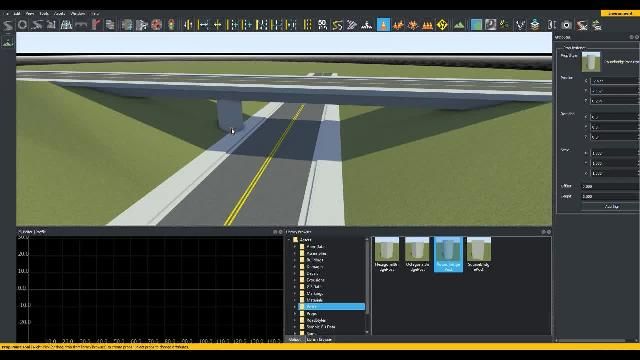Image resolution: width=640 pixels, height=360 pixels.
Task: Click the library tree vertical scrollbar
Action: (367, 278)
